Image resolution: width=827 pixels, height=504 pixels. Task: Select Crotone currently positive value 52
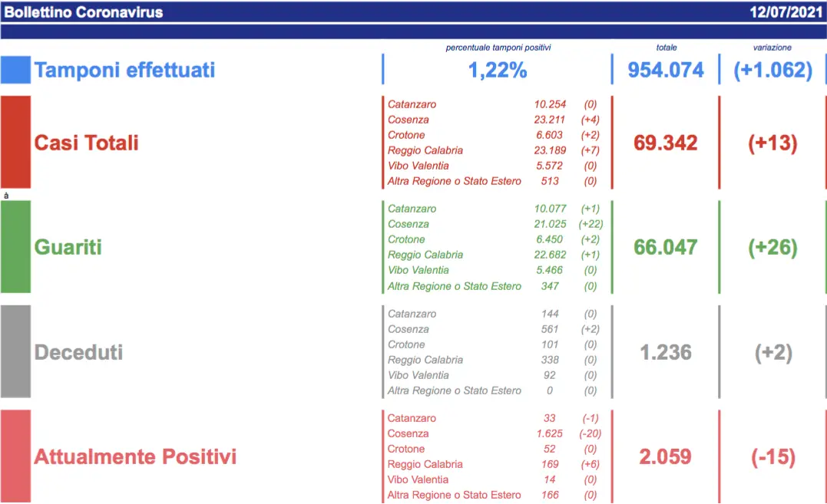click(550, 449)
